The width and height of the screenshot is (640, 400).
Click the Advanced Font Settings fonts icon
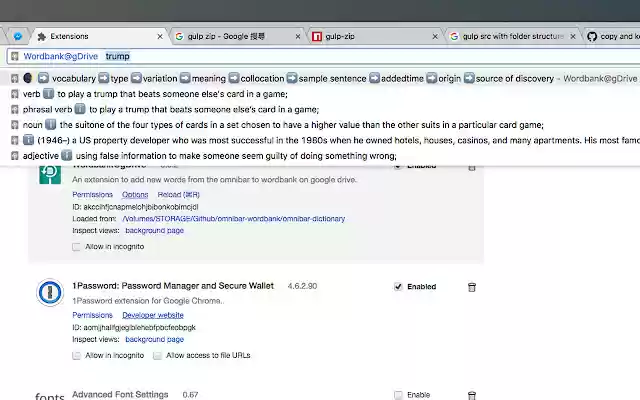click(x=50, y=396)
